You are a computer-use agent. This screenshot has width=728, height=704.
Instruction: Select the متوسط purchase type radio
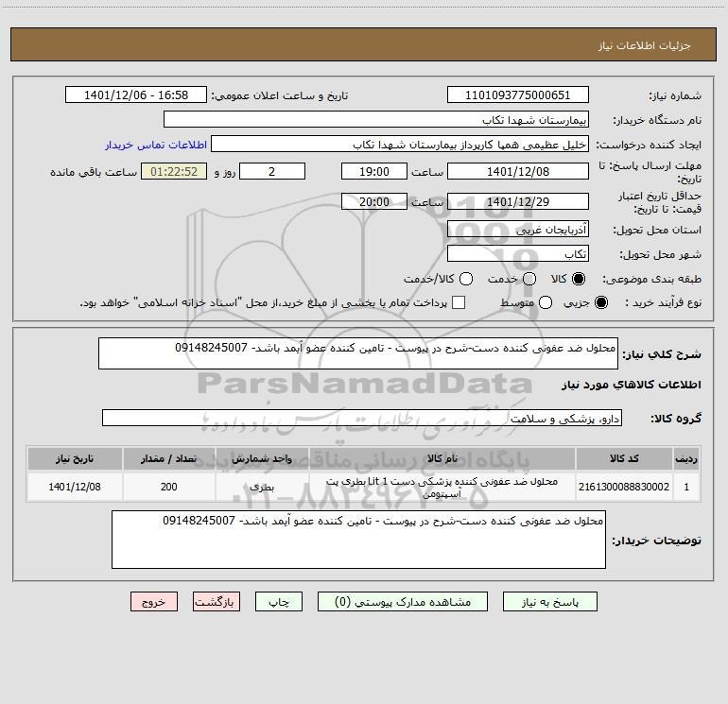tap(546, 302)
